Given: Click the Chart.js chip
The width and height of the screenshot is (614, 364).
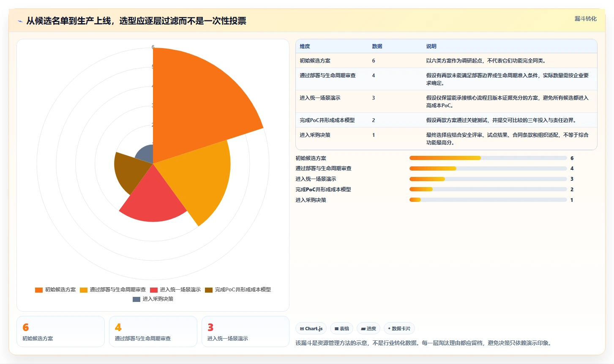Looking at the screenshot, I should click(x=311, y=329).
